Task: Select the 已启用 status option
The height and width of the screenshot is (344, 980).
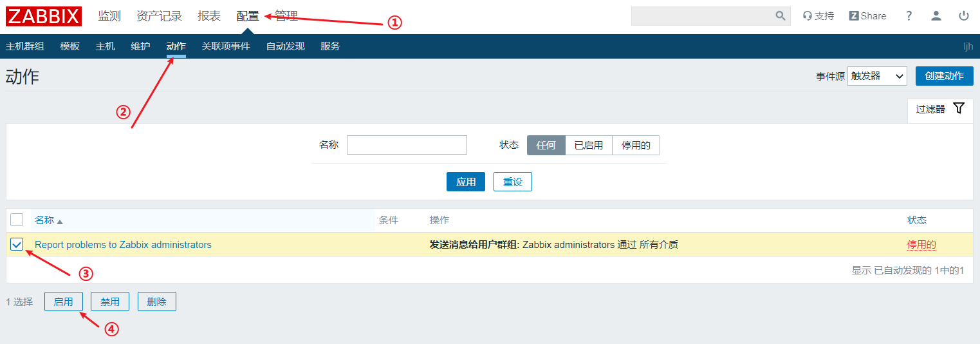Action: coord(589,145)
